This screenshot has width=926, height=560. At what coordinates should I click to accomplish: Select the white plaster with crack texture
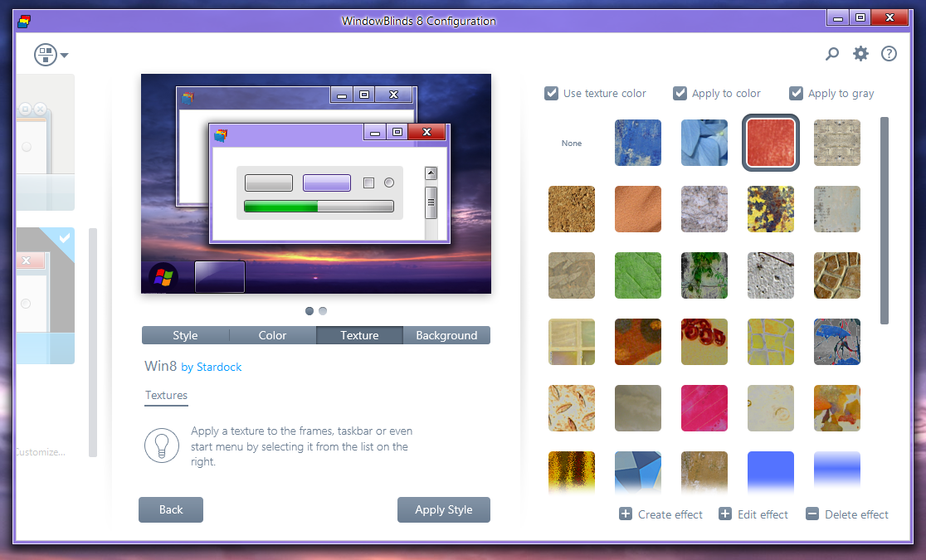pyautogui.click(x=771, y=275)
